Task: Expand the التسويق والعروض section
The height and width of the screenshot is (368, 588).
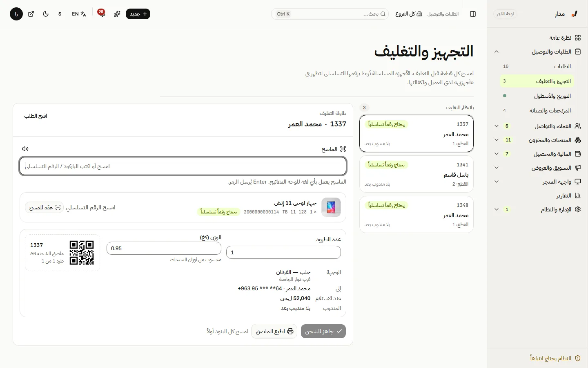Action: coord(537,168)
